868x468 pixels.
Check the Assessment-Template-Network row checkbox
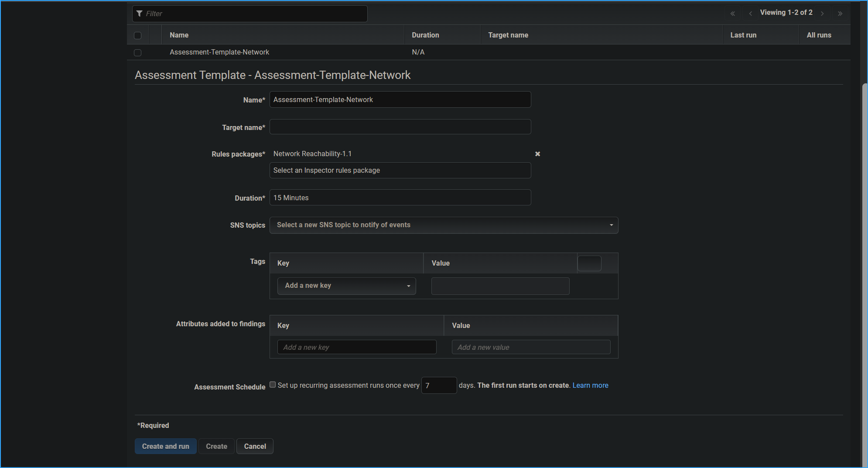pyautogui.click(x=138, y=52)
